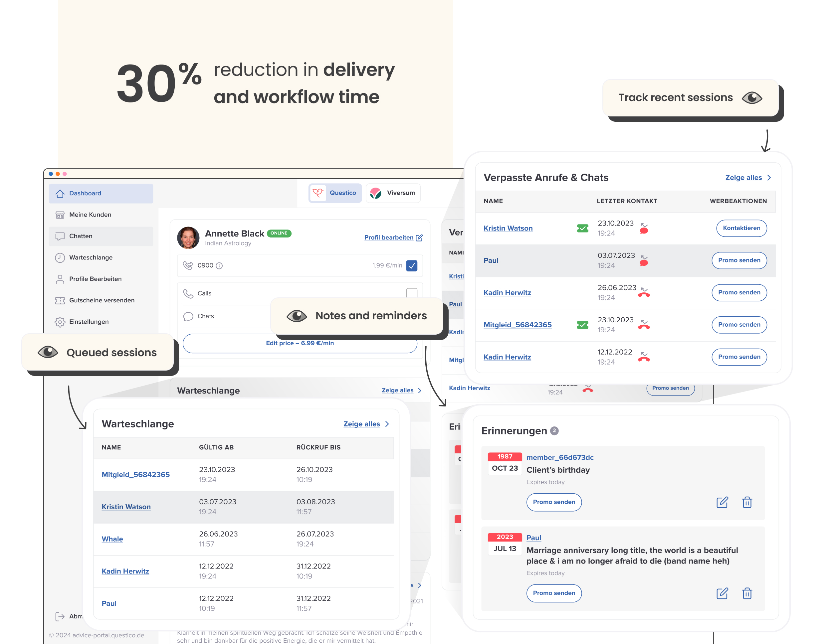Uncheck the 0900 line checkbox
Image resolution: width=836 pixels, height=644 pixels.
click(x=412, y=265)
